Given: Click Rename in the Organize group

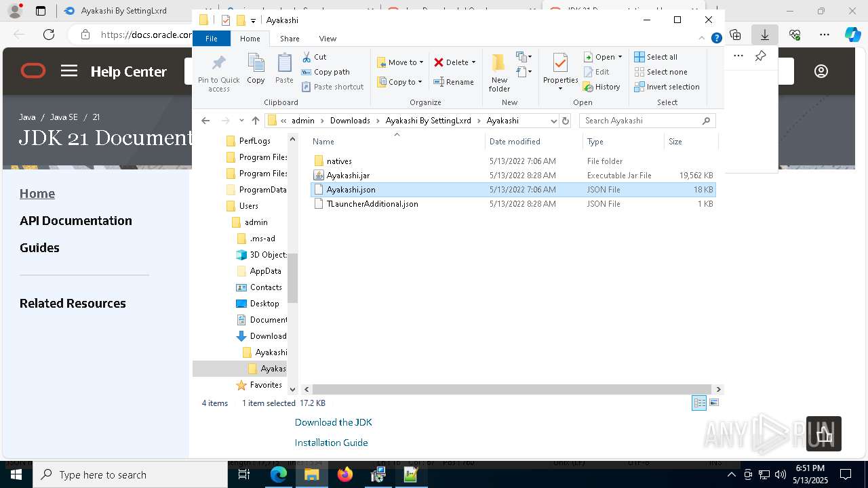Looking at the screenshot, I should [454, 82].
